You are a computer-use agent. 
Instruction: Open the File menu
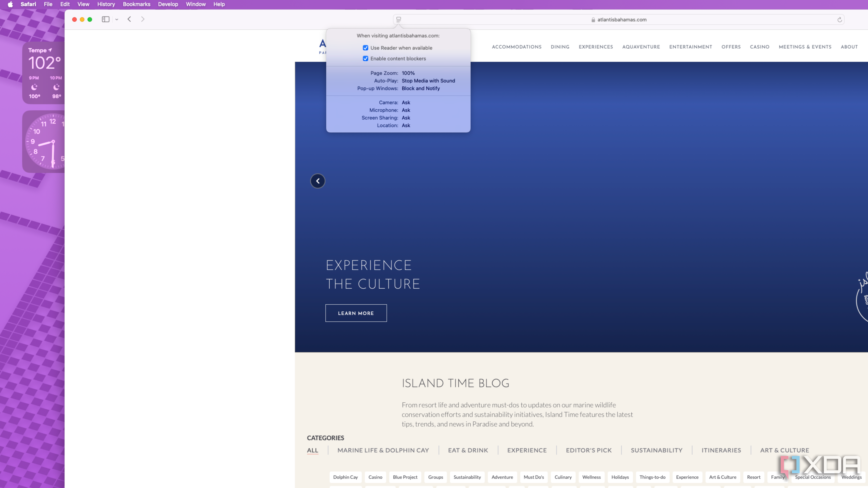[x=48, y=4]
